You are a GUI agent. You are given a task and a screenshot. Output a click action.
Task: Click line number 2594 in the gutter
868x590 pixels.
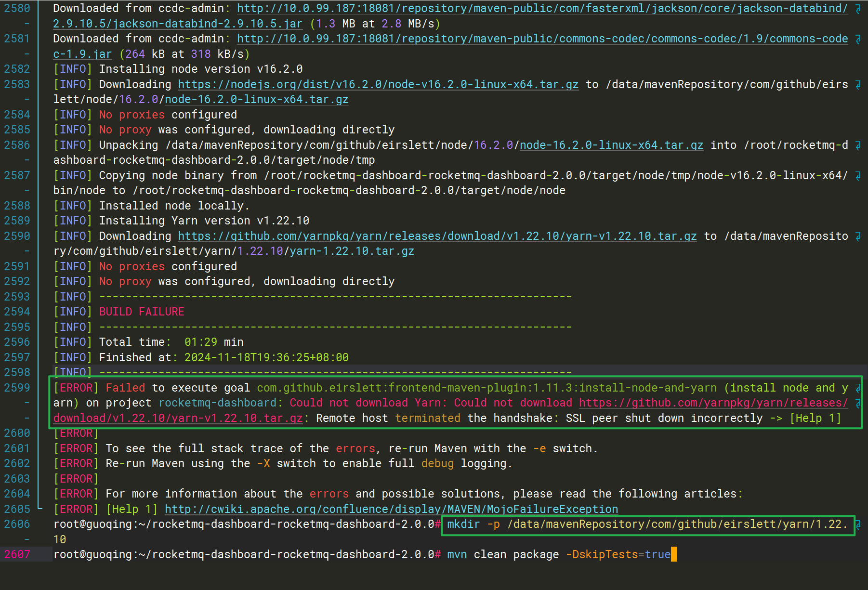pyautogui.click(x=17, y=312)
